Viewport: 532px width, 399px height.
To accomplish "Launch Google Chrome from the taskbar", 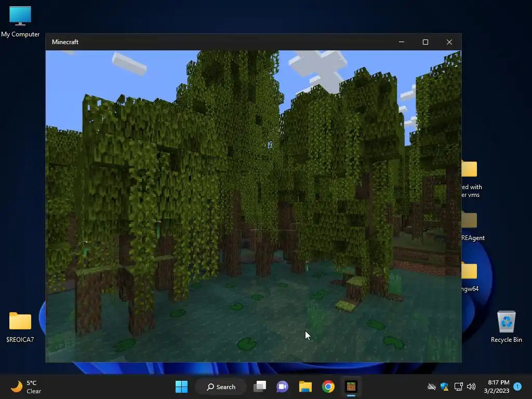I will coord(328,387).
